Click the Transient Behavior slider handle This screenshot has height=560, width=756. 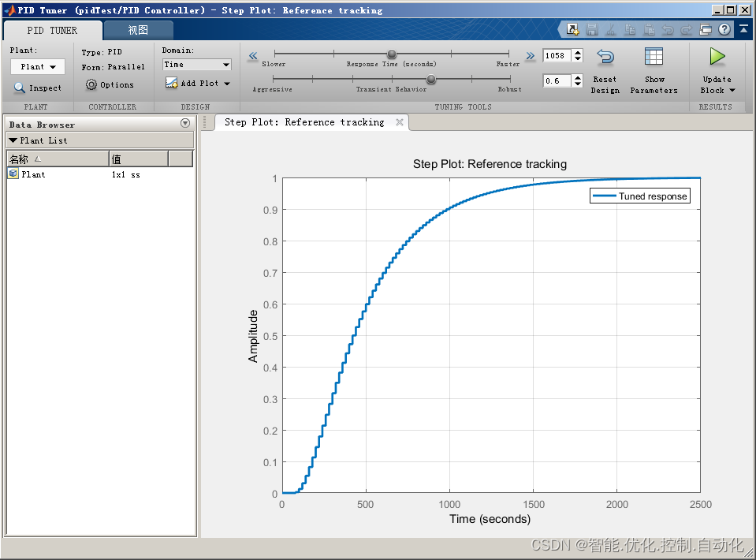(x=431, y=79)
